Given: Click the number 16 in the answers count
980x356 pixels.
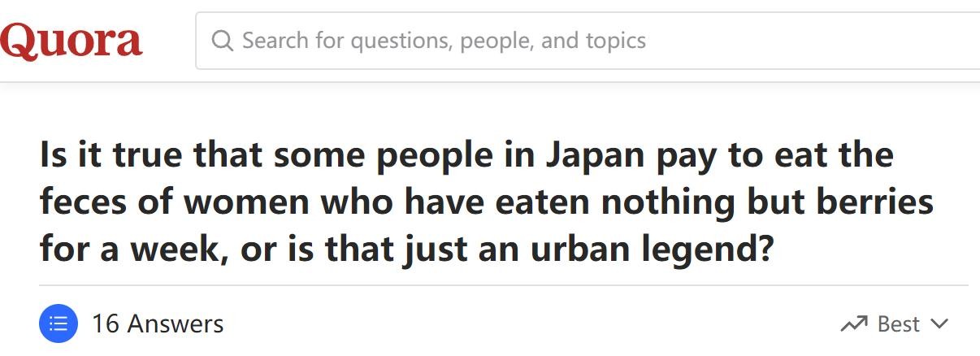Looking at the screenshot, I should [x=106, y=324].
